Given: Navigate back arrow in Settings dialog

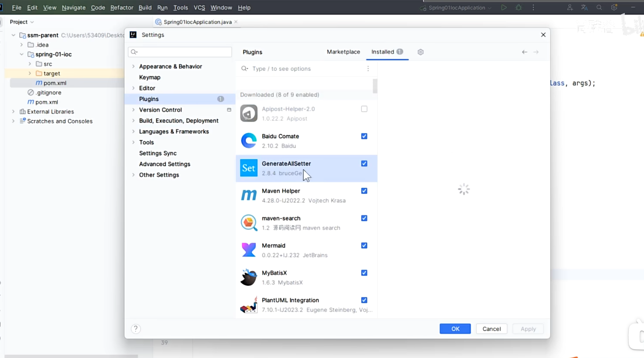Looking at the screenshot, I should tap(525, 52).
